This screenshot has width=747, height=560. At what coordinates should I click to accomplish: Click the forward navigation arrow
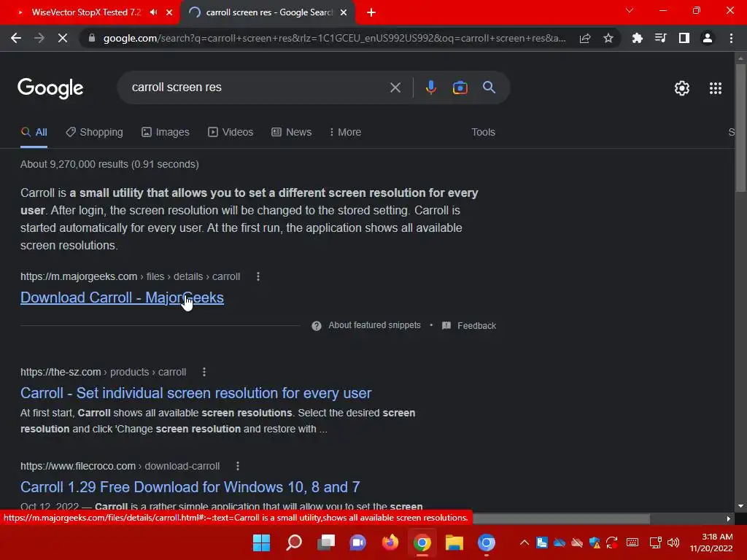pos(39,38)
